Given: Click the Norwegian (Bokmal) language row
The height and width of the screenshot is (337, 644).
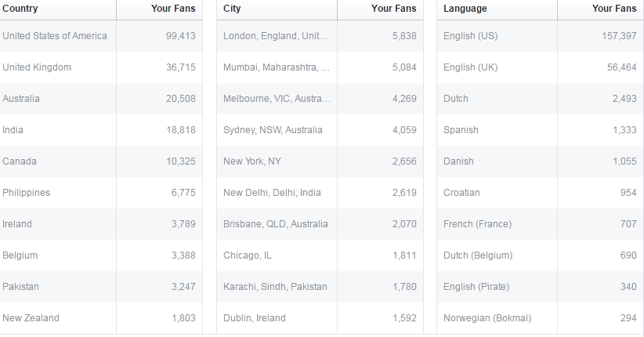Looking at the screenshot, I should point(540,318).
